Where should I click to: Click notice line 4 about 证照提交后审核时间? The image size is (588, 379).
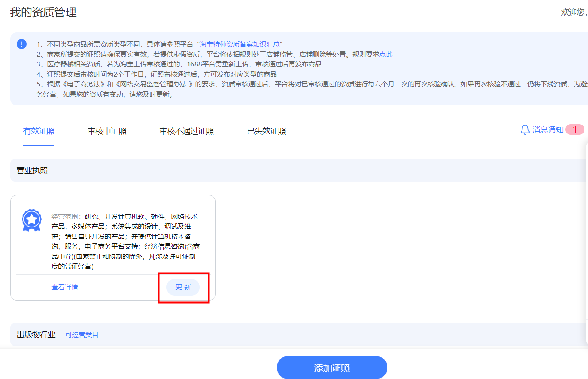point(156,74)
